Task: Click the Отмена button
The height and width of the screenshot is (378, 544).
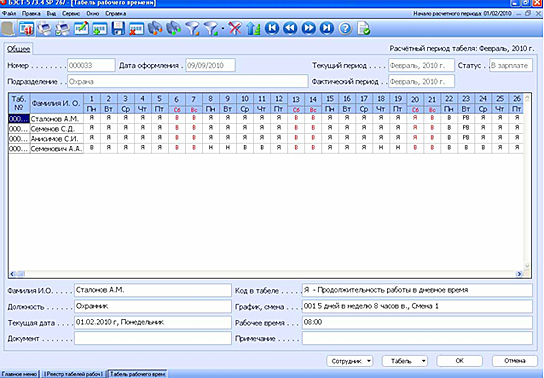Action: click(515, 361)
